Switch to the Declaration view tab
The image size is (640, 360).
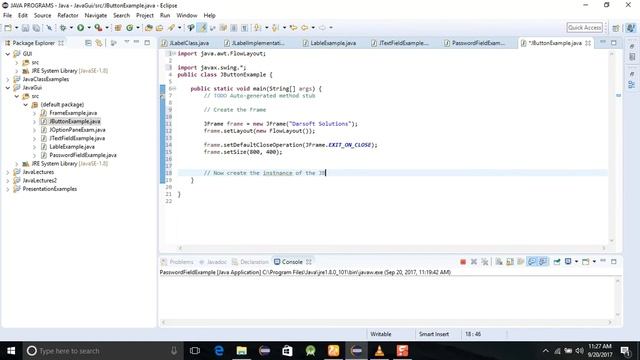coord(250,262)
